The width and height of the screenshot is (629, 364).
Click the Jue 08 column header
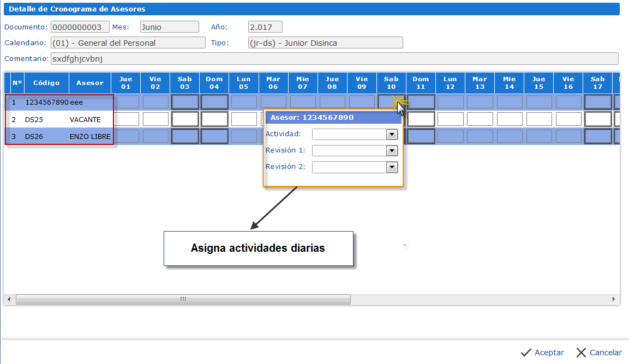point(332,83)
